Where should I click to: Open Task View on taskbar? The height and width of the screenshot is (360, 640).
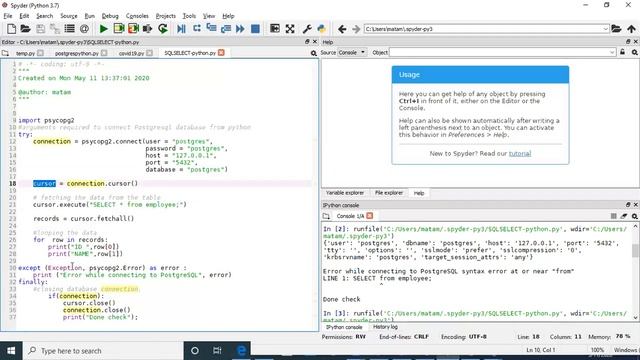pos(217,351)
